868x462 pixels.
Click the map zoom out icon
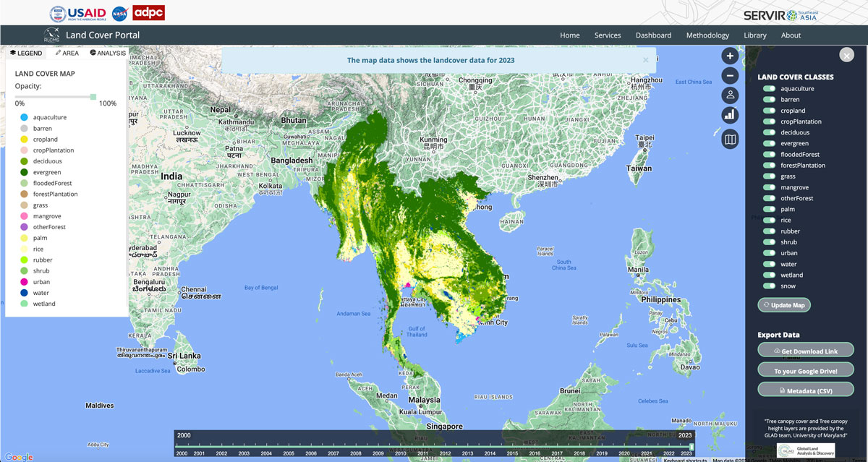coord(730,75)
